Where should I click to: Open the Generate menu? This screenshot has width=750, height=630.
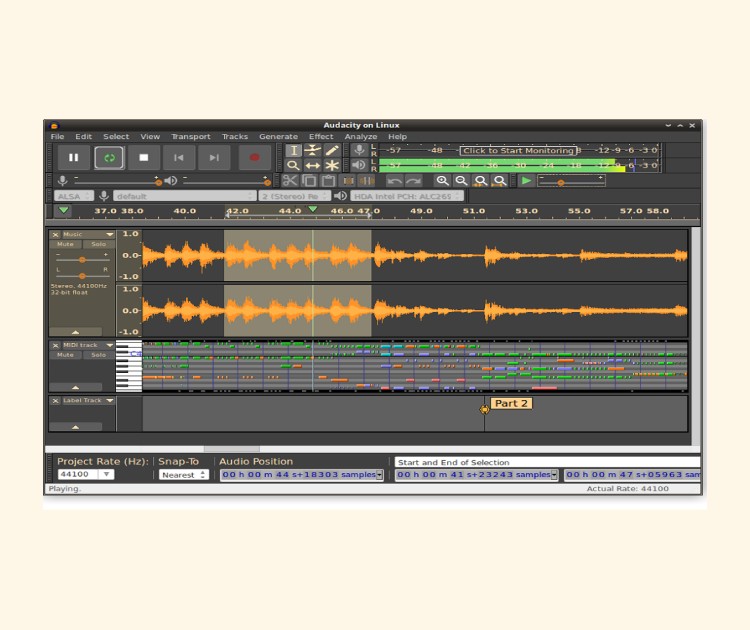[x=278, y=136]
